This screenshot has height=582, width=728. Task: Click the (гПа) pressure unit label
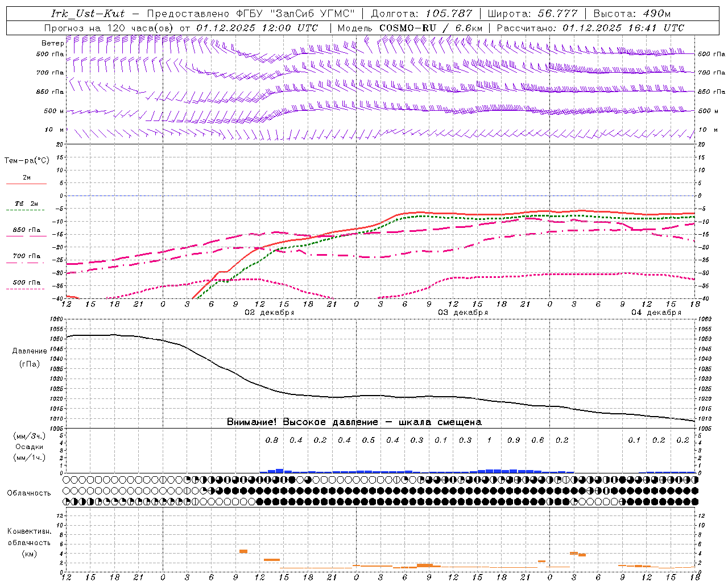[30, 364]
